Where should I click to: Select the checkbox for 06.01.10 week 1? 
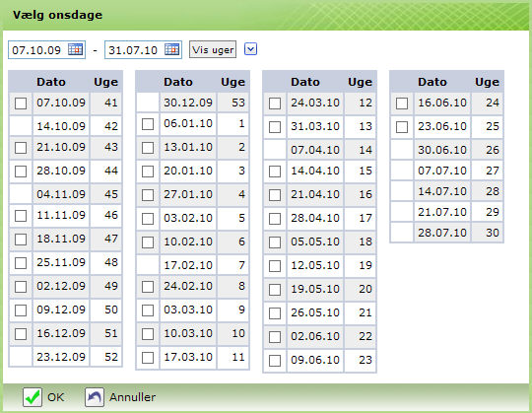tap(148, 124)
